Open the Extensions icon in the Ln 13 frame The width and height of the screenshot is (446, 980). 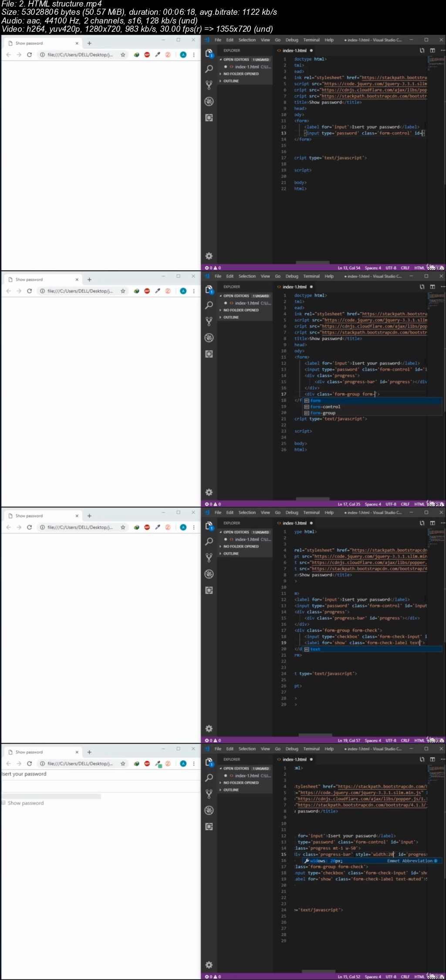[x=209, y=117]
